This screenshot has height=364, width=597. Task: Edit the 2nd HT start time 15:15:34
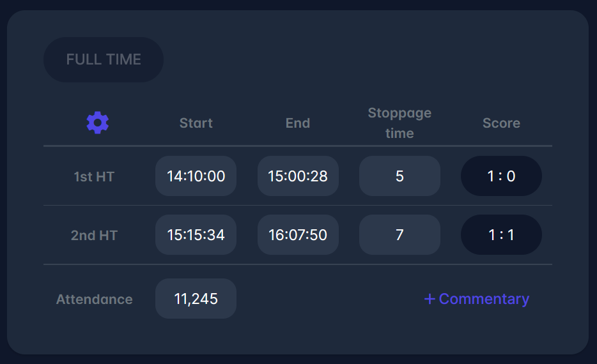pos(196,235)
